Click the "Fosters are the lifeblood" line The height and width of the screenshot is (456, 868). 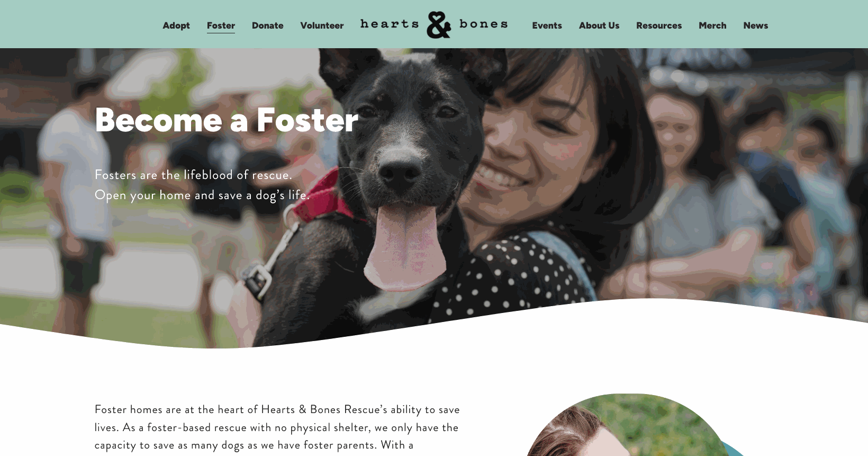click(193, 175)
